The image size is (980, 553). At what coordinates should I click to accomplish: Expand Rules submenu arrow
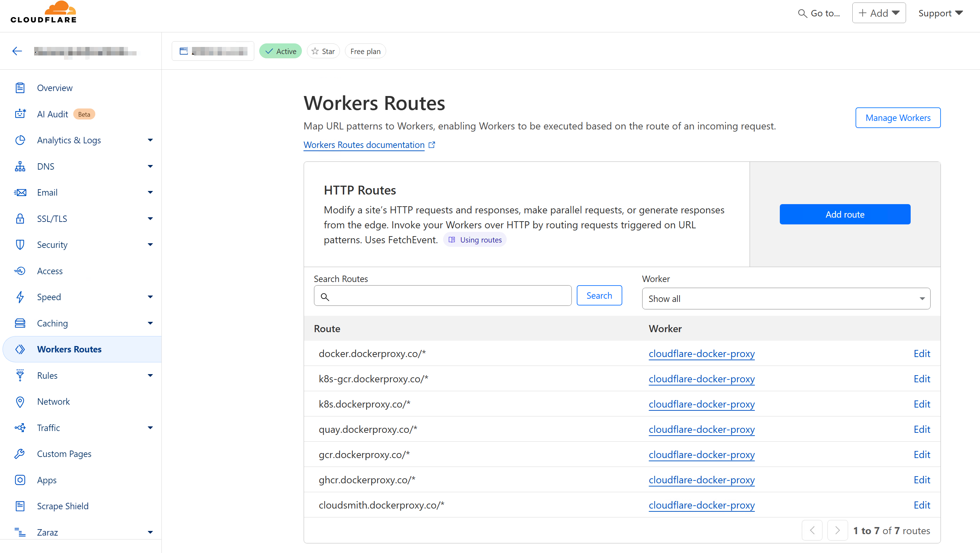[x=150, y=375]
